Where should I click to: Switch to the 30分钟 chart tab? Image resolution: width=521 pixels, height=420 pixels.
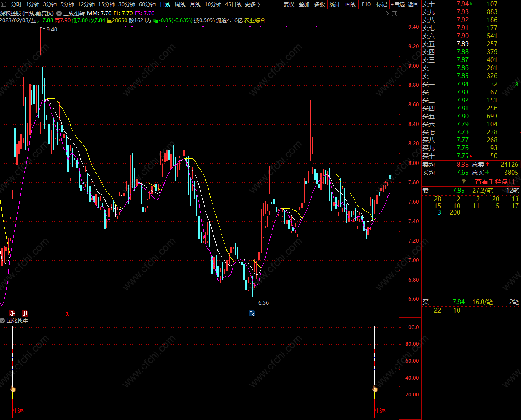pos(127,4)
